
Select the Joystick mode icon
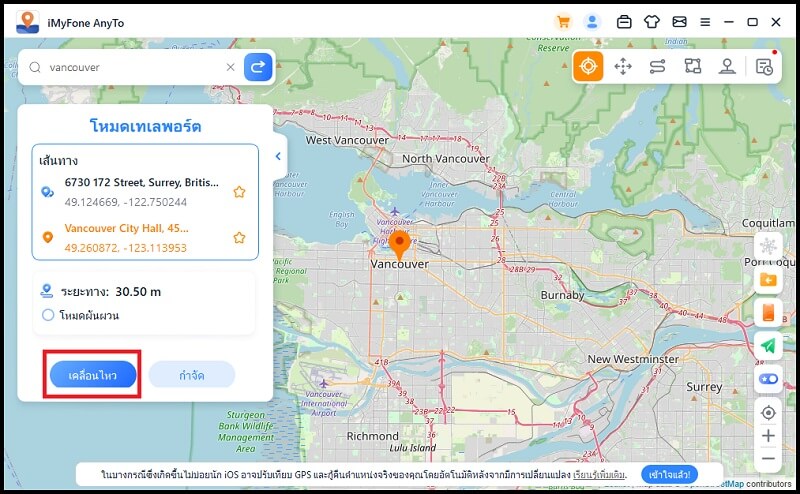pyautogui.click(x=727, y=66)
